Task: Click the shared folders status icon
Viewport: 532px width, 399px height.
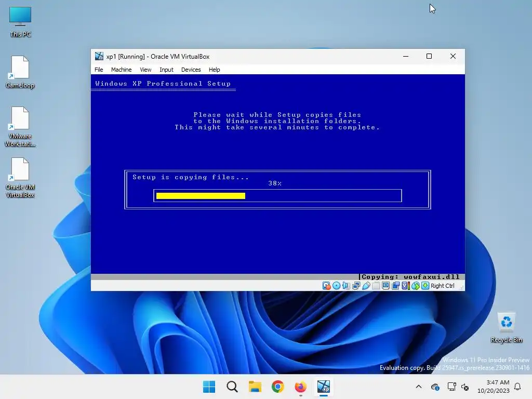Action: click(x=376, y=286)
